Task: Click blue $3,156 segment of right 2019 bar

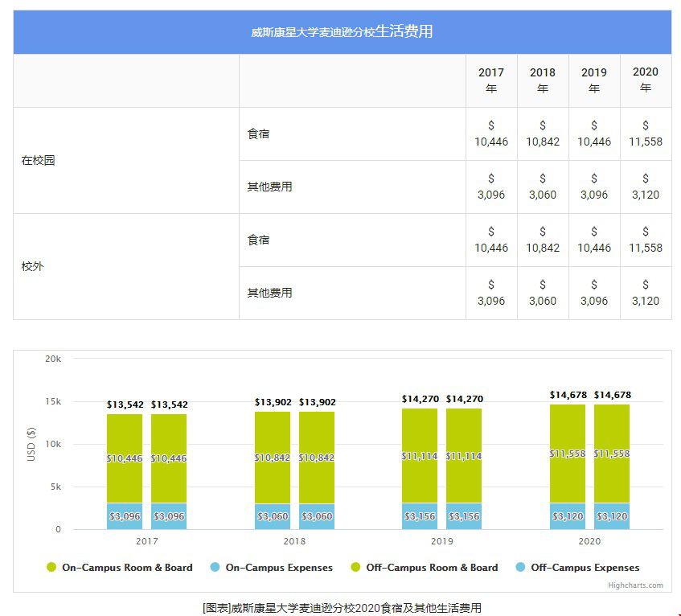Action: [x=464, y=516]
